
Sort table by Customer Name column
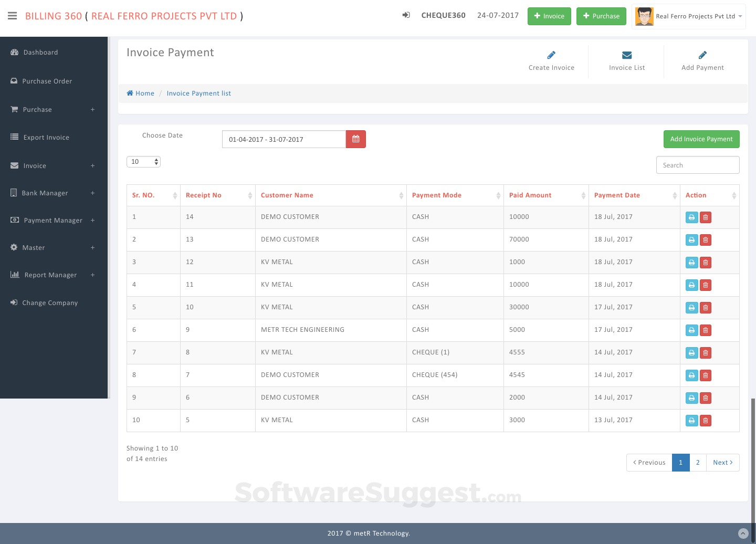(331, 195)
